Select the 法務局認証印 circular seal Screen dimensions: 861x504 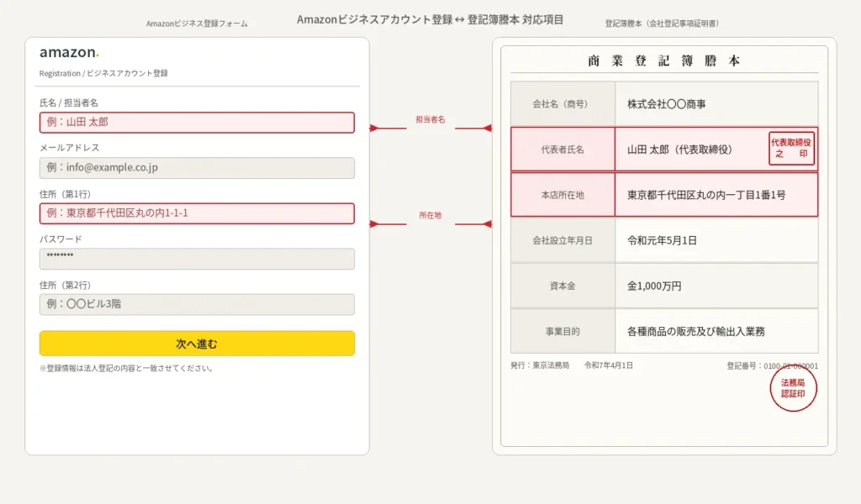792,389
